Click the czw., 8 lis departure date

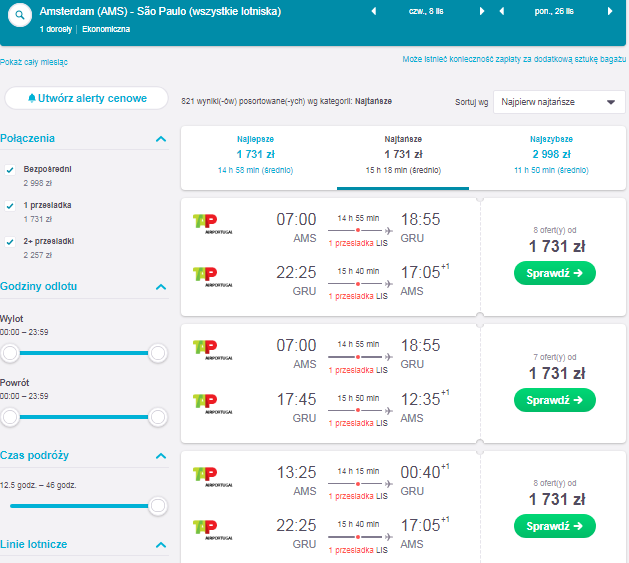click(x=426, y=11)
